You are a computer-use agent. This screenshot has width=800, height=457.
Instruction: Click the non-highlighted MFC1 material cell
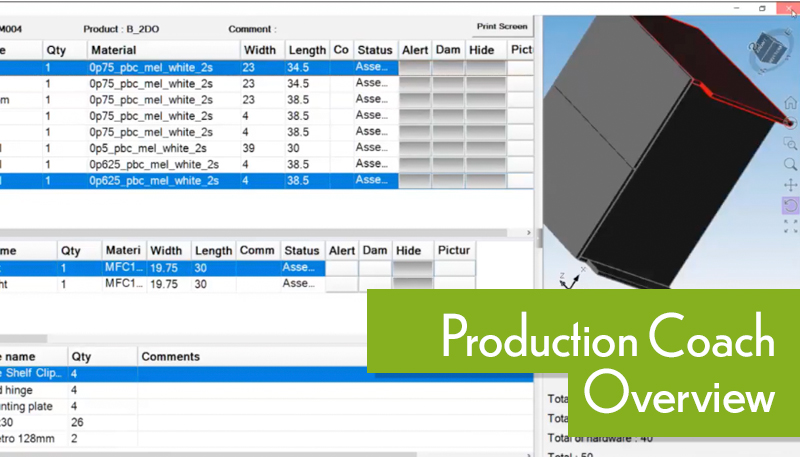[124, 284]
